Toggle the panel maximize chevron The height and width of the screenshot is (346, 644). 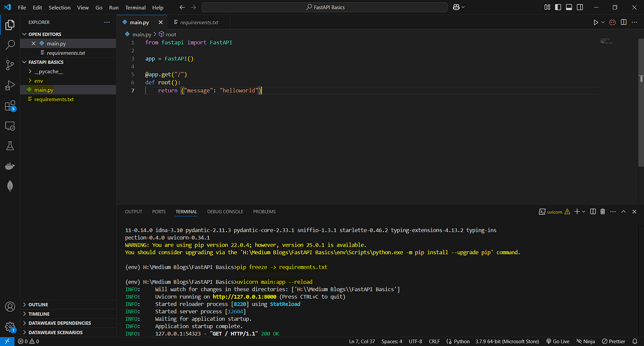tap(623, 211)
